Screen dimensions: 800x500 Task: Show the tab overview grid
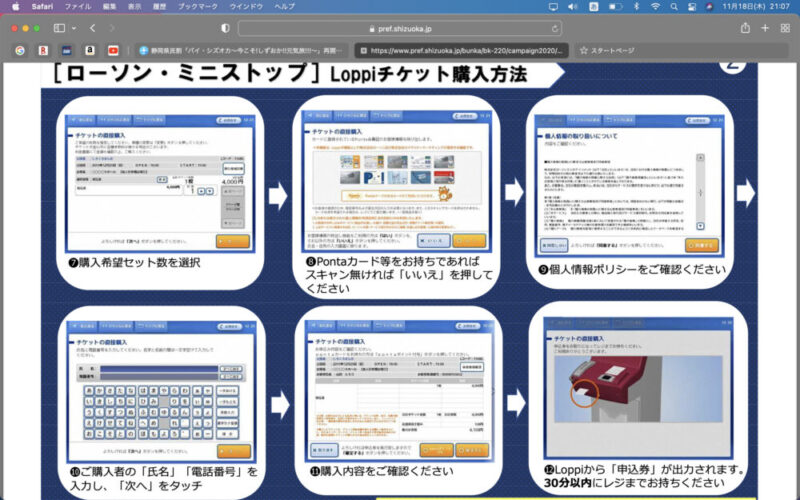pos(785,28)
